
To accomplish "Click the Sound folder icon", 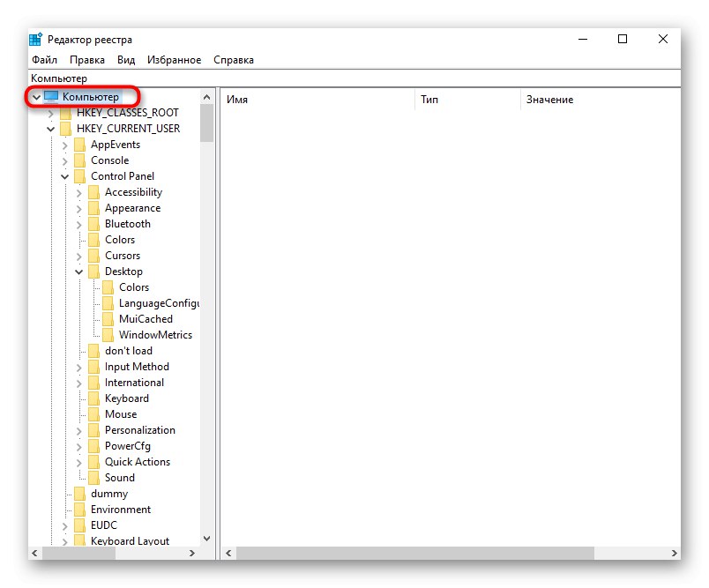I will click(x=94, y=478).
